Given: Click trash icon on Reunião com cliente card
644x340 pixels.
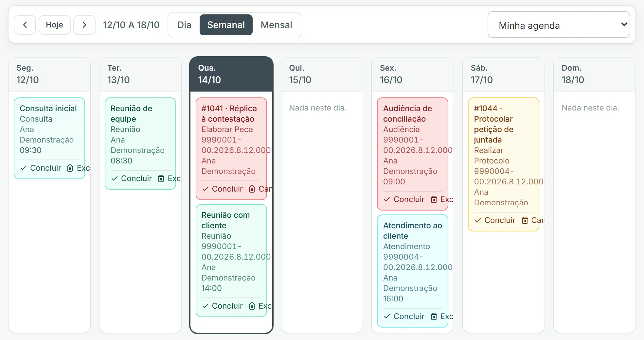Looking at the screenshot, I should coord(252,306).
